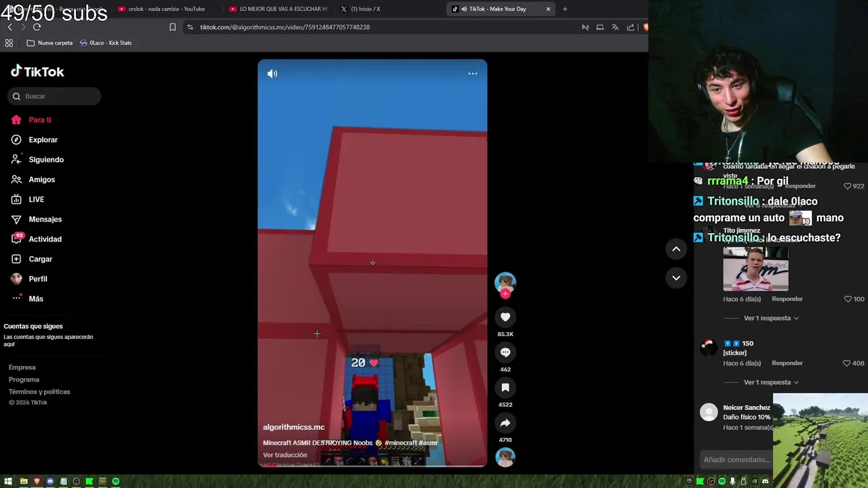Screen dimensions: 868x488
Task: Open the 0Laco Kick Stats bookmark
Action: pos(106,43)
